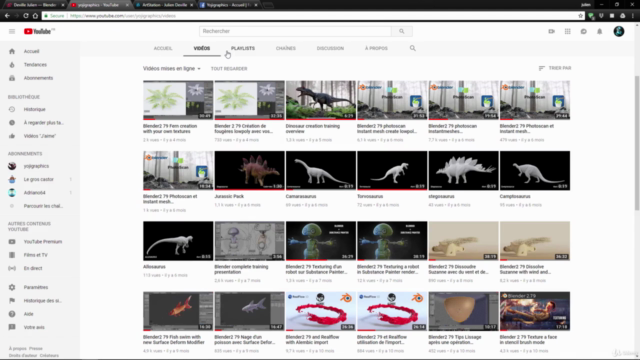
Task: Click the TOUT REGARDER button
Action: (x=229, y=69)
